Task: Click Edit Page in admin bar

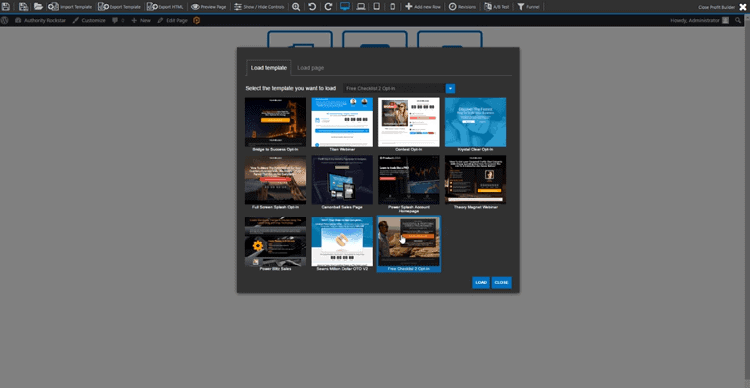Action: click(172, 21)
